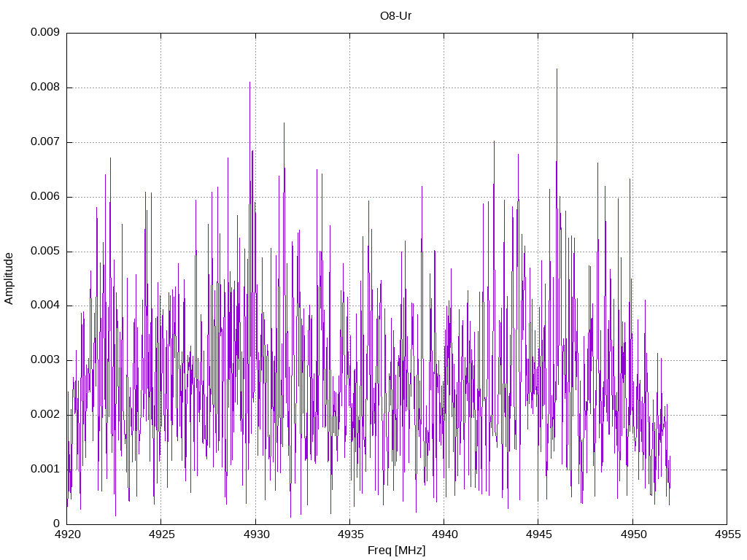Click x-axis tick label 4925
Screen dimensions: 747x560
162,534
